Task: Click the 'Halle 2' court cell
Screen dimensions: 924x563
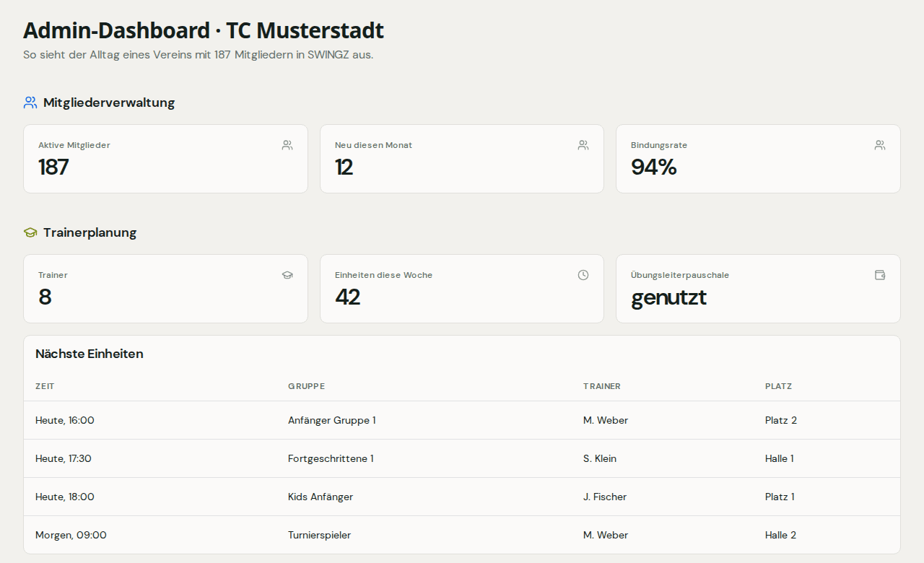Action: [x=781, y=535]
